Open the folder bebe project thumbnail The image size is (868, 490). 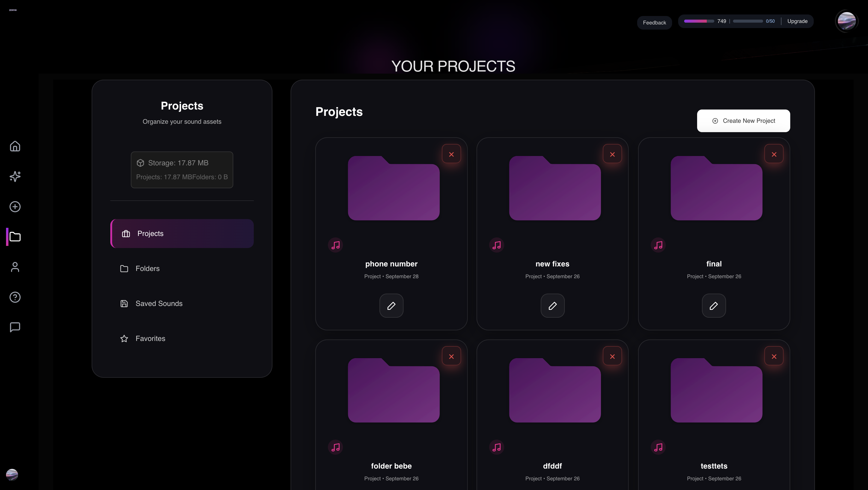[393, 390]
